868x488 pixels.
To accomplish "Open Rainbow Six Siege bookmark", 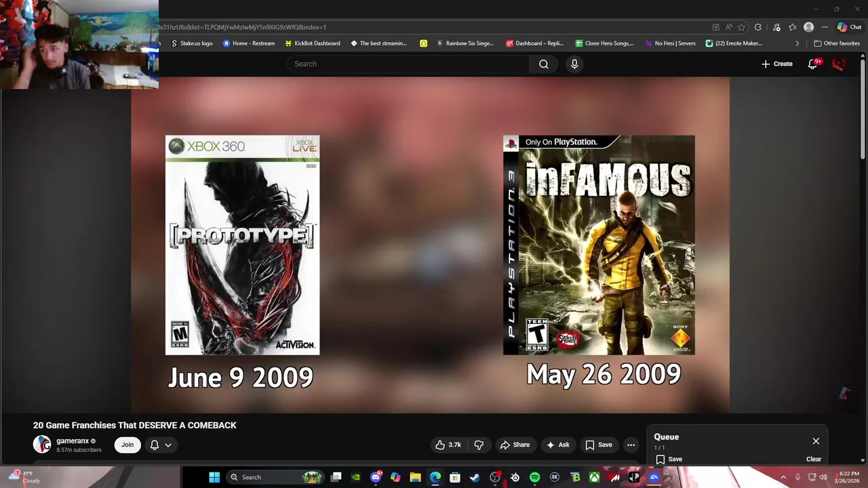I will click(x=465, y=43).
